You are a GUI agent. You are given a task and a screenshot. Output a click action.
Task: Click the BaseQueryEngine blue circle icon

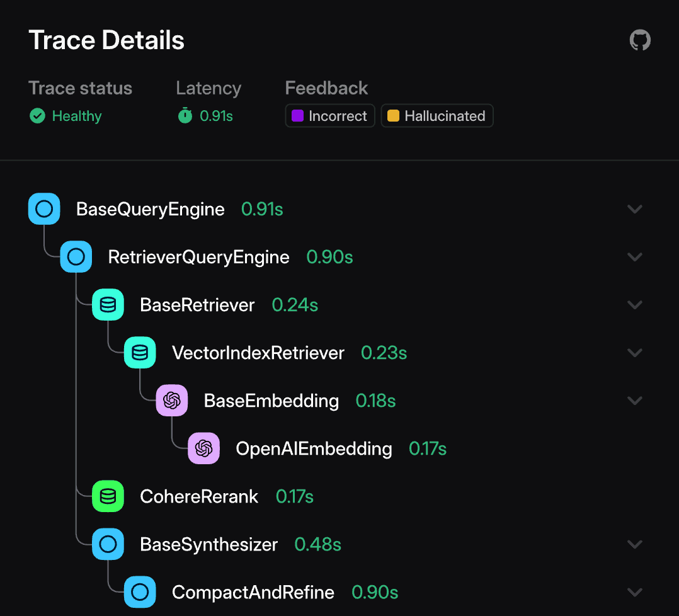[44, 209]
